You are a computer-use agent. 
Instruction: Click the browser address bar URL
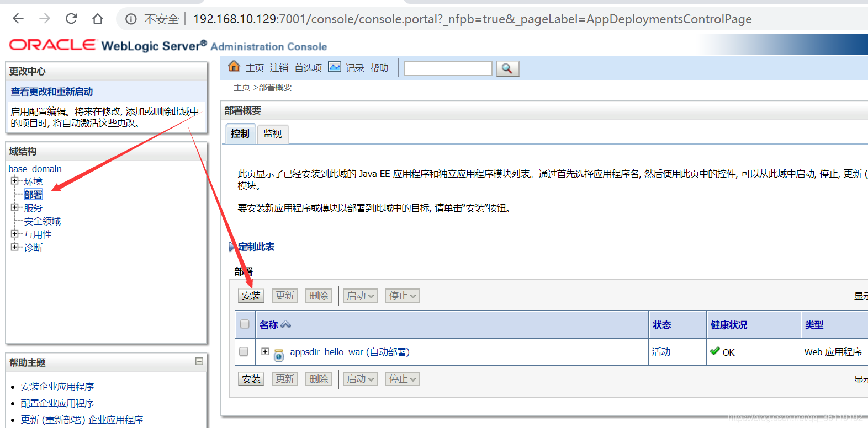pos(472,19)
